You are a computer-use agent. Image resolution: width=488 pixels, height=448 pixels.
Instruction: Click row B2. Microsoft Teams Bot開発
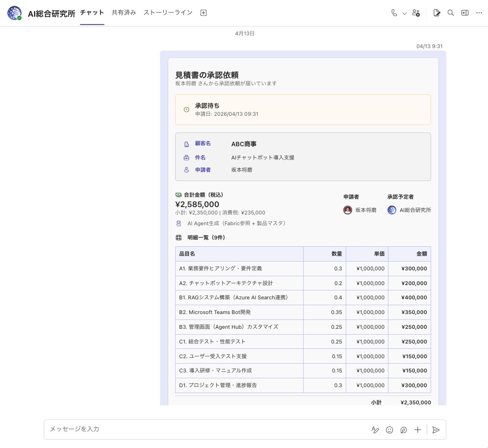[x=303, y=312]
